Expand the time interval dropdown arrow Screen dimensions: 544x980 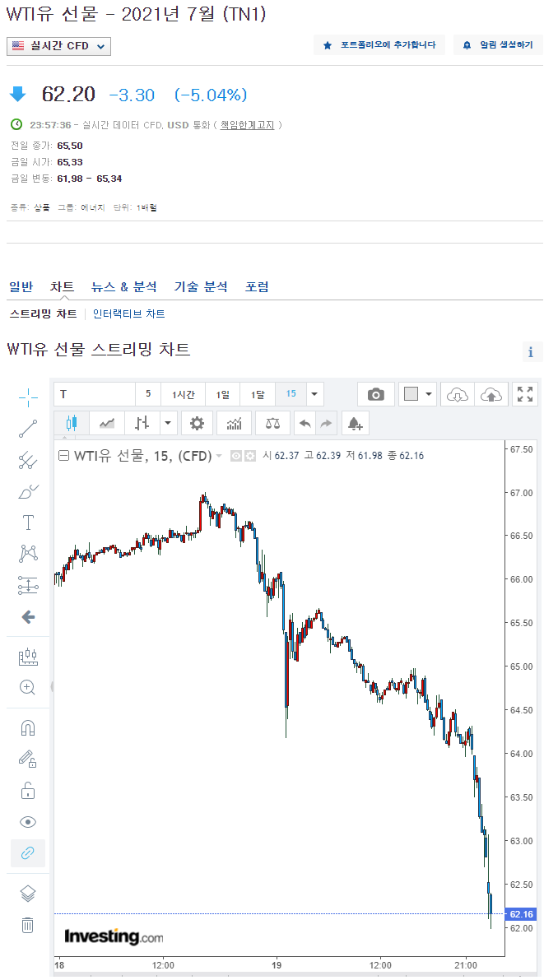(x=314, y=394)
